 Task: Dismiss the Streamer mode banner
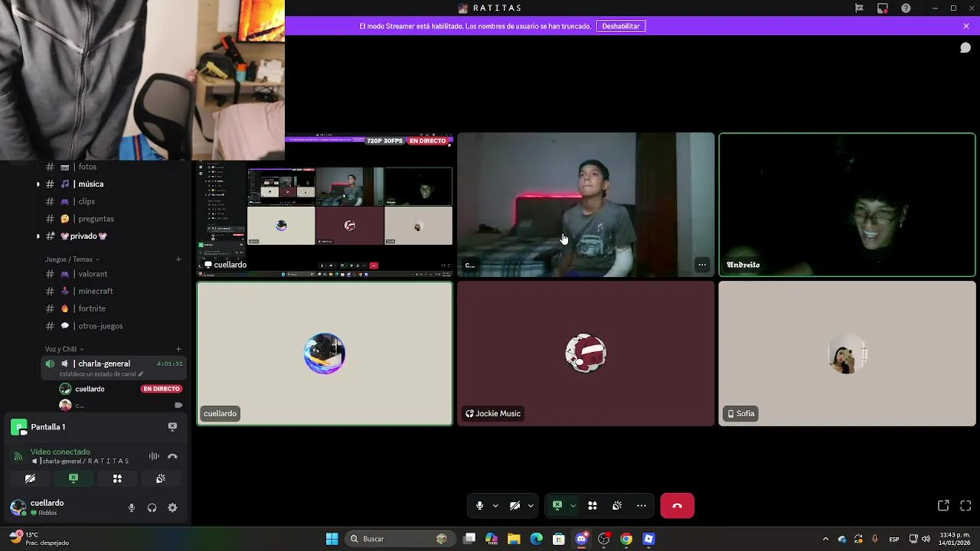(966, 26)
